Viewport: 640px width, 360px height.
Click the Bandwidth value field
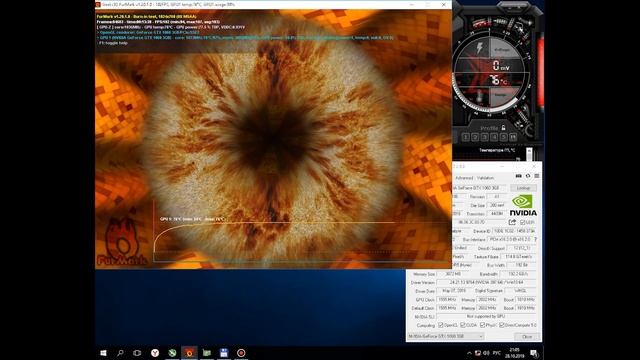[x=518, y=274]
